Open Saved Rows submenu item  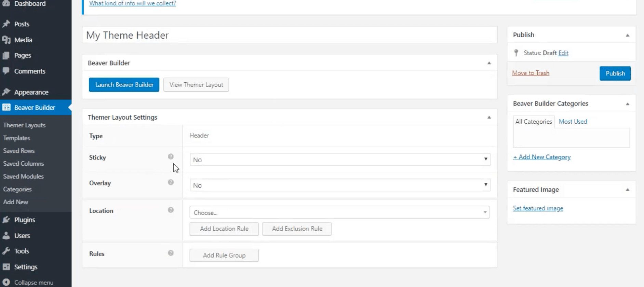pos(19,151)
